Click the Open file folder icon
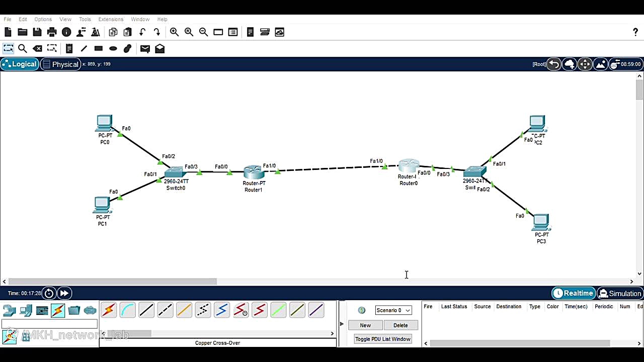 (x=23, y=32)
